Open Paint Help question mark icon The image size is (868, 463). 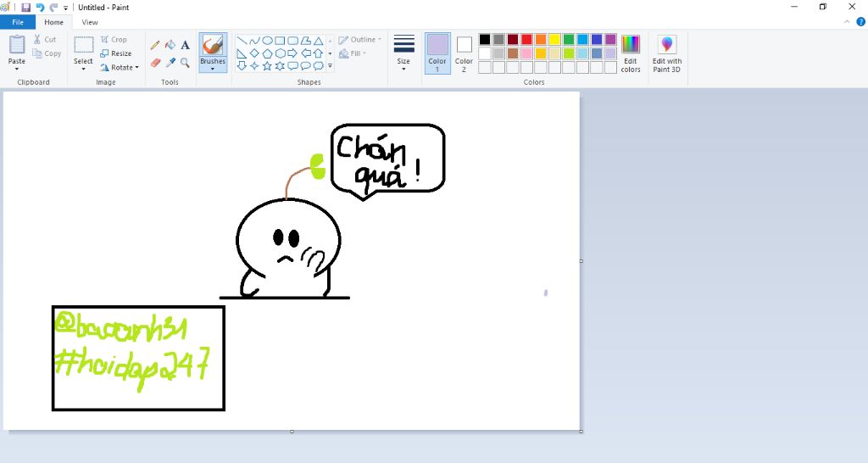coord(861,22)
